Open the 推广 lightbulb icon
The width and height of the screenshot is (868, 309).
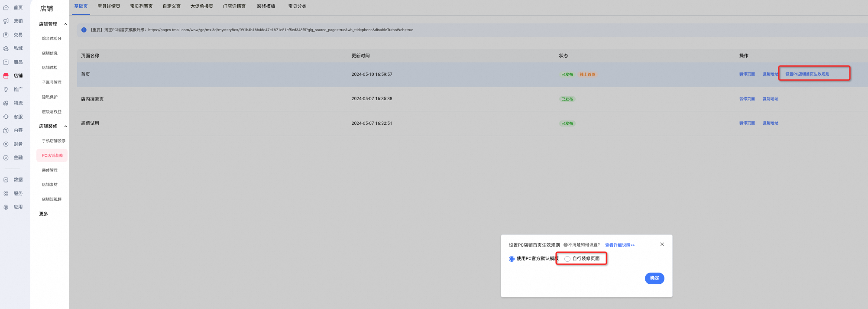tap(6, 90)
